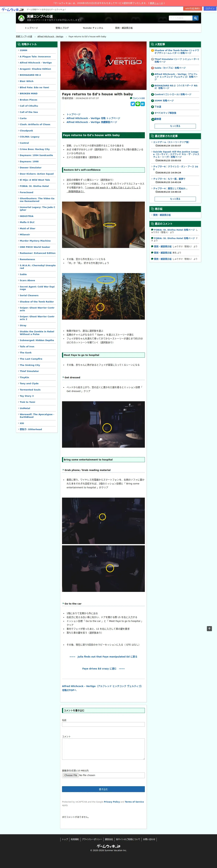This screenshot has height=868, width=217.
Task: Go to 実績コンプへの道 breadcrumb
Action: click(x=24, y=36)
